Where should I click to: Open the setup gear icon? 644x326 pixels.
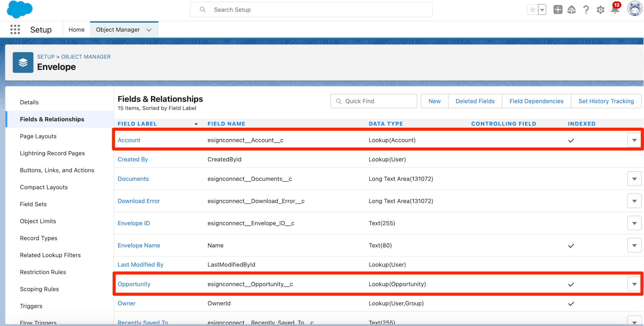pos(600,10)
